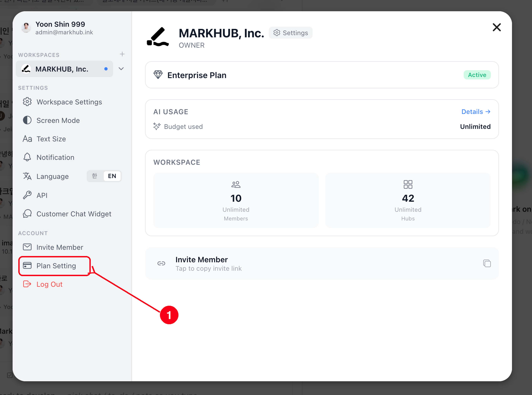Click the hubs grid icon
532x395 pixels.
coord(408,184)
